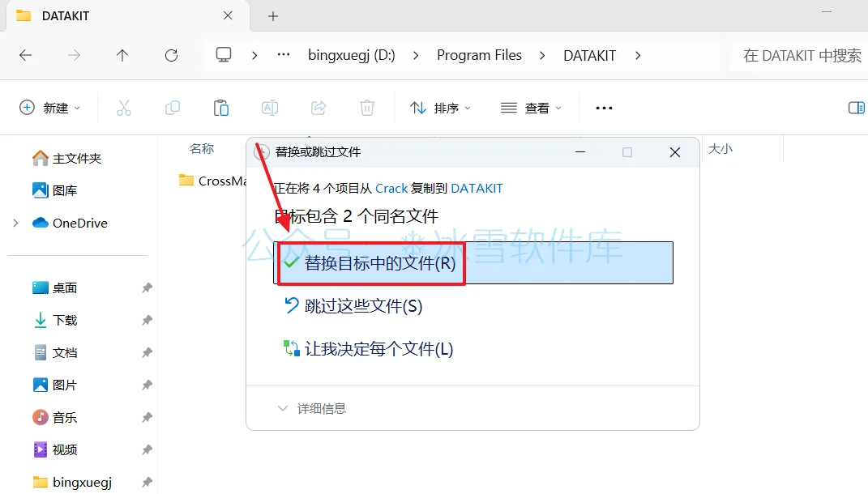Viewport: 868px width, 494px height.
Task: Show hidden breadcrumb path via ellipsis
Action: pos(284,55)
